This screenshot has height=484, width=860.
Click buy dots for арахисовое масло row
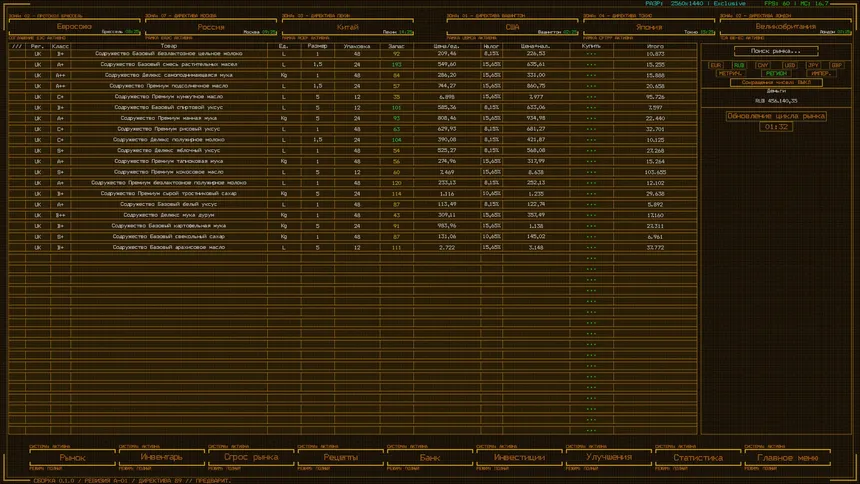pos(591,247)
